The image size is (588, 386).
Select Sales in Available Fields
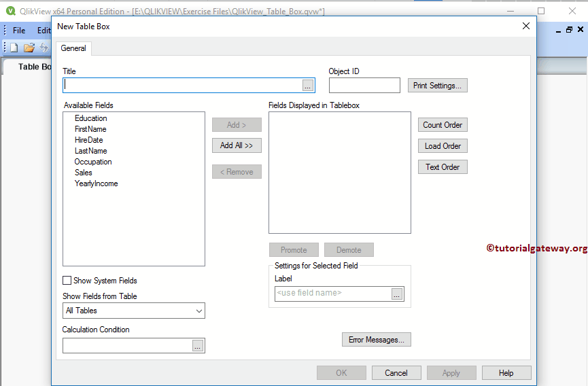(83, 173)
